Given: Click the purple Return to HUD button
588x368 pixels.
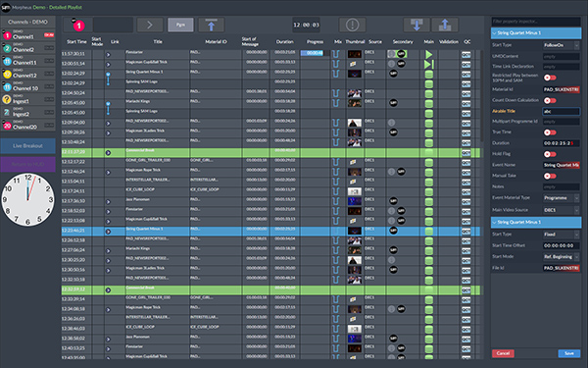Looking at the screenshot, I should click(x=28, y=164).
